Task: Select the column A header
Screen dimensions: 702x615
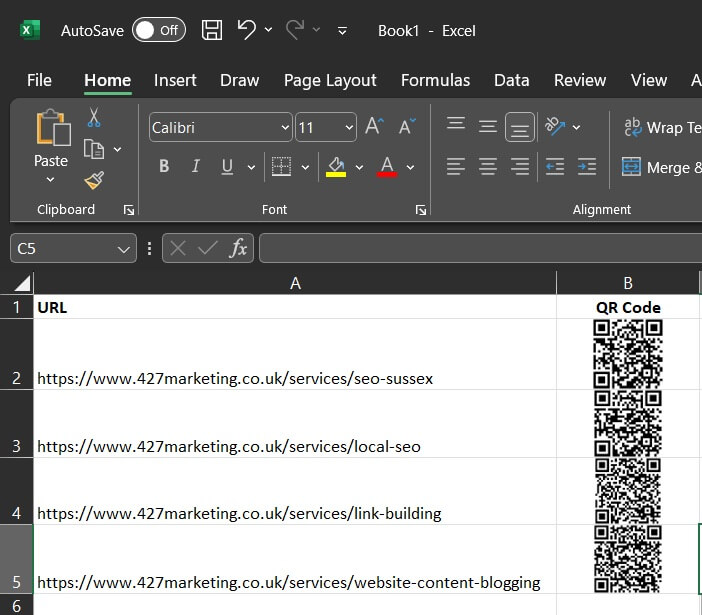Action: [x=295, y=283]
